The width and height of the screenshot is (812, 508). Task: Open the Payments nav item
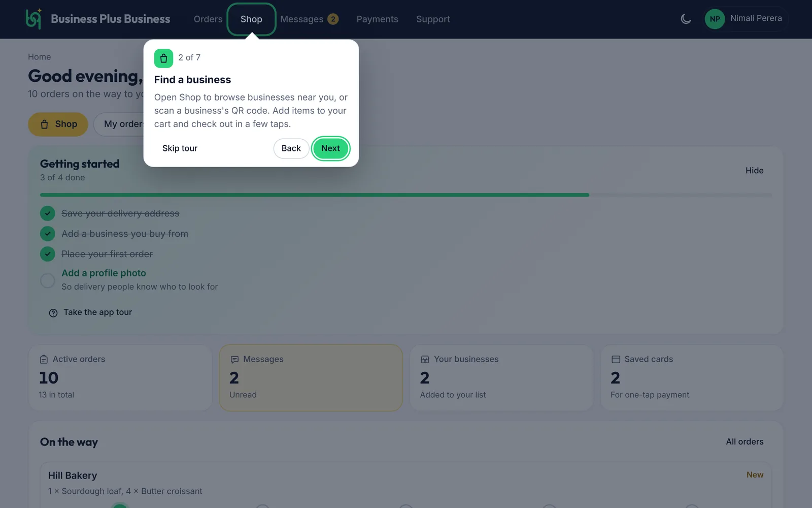[x=377, y=19]
